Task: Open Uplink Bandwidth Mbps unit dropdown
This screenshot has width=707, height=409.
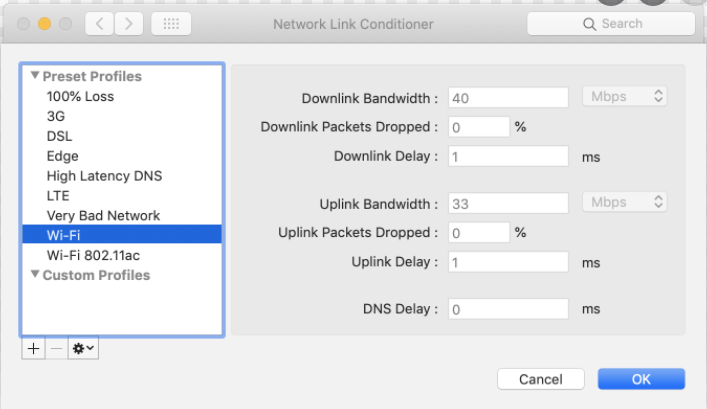Action: point(624,202)
